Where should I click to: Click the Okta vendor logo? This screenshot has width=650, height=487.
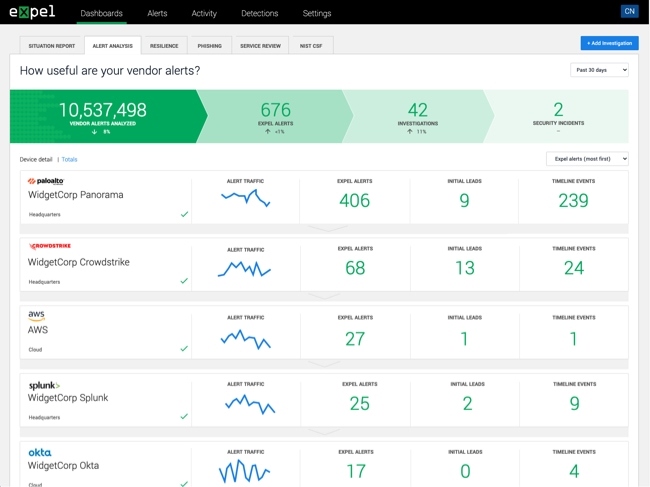coord(40,453)
